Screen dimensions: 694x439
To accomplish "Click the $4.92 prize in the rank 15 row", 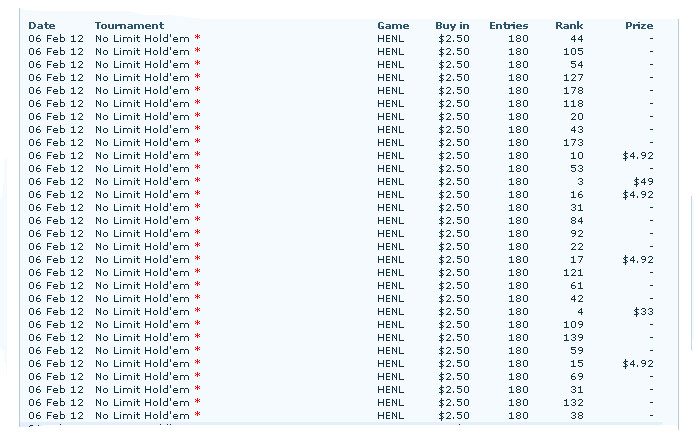I will pyautogui.click(x=638, y=364).
